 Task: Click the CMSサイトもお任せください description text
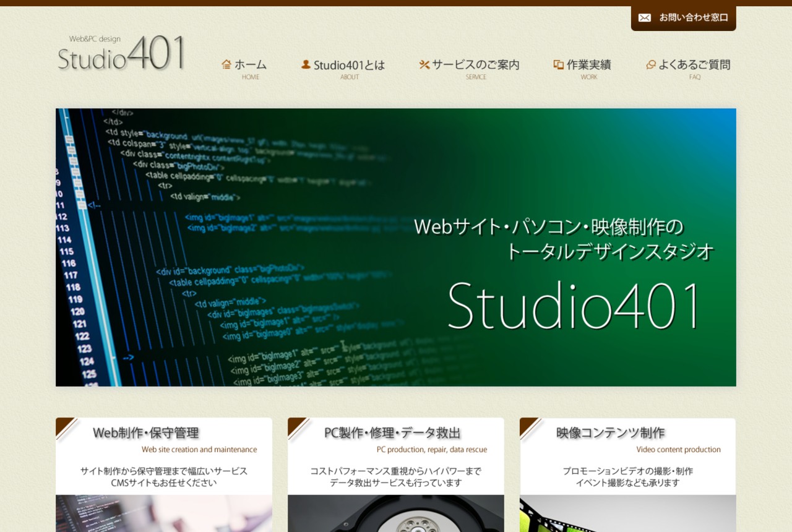pos(164,483)
